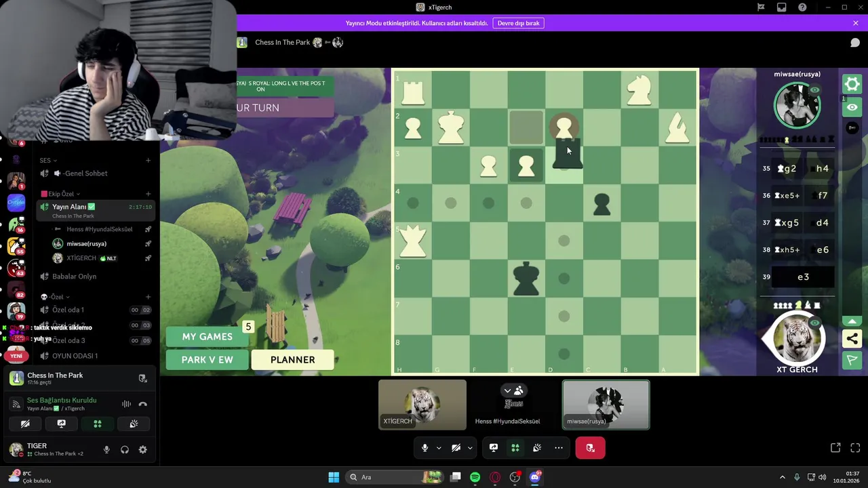Open chess game settings gear

click(x=852, y=84)
